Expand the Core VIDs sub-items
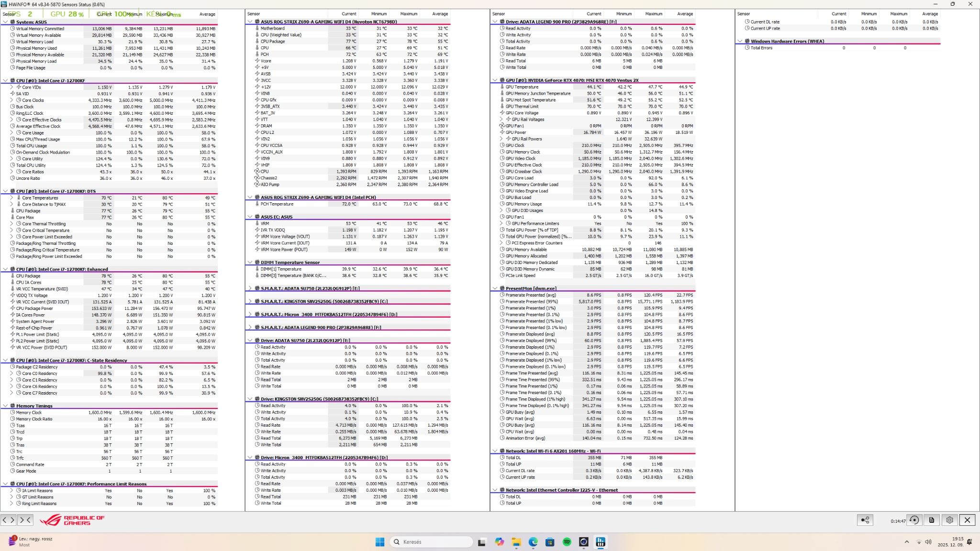This screenshot has height=551, width=980. [x=11, y=87]
